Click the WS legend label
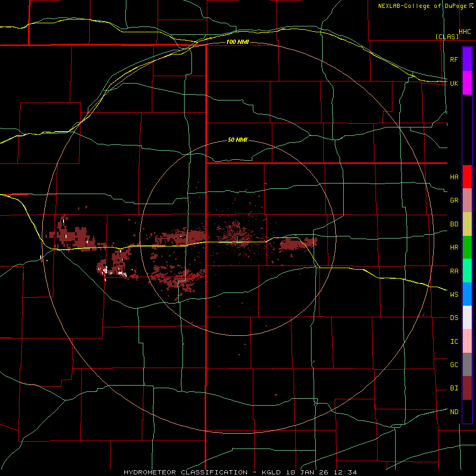476x476 pixels. click(454, 294)
